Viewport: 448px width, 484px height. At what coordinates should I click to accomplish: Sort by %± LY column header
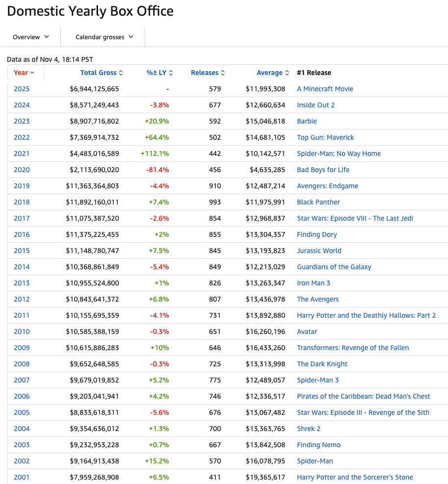159,73
